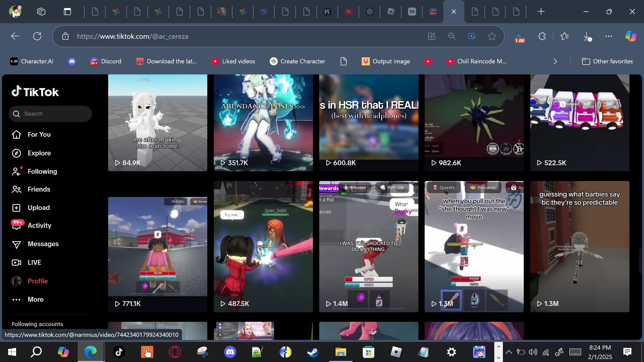644x362 pixels.
Task: Toggle touch keyboard in system tray
Action: coord(575,352)
